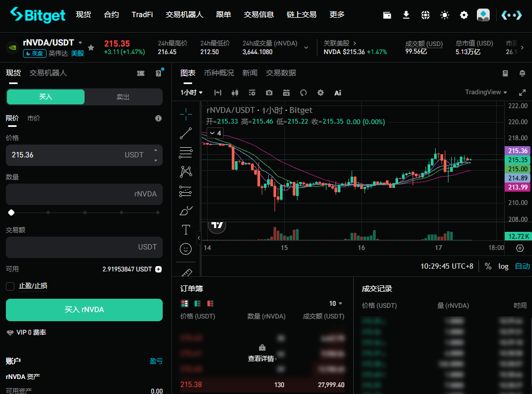The width and height of the screenshot is (532, 394).
Task: Open the trading tutorial help icon
Action: point(158,73)
